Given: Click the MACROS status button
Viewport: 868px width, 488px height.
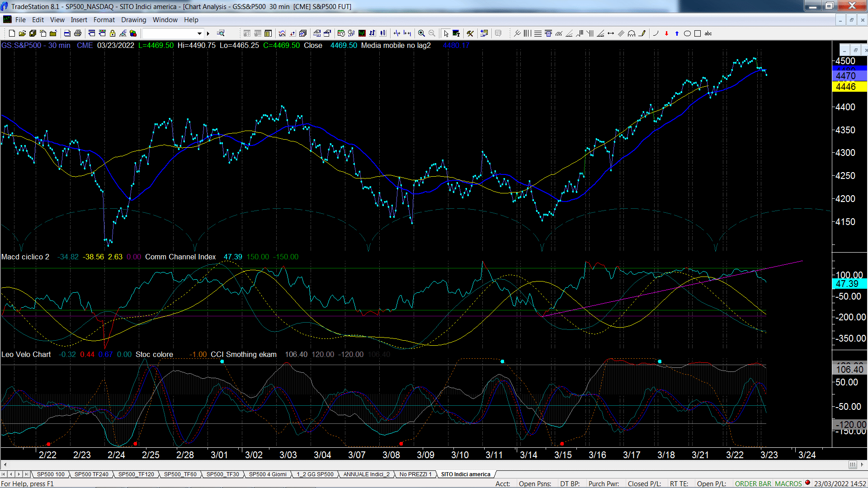Looking at the screenshot, I should click(788, 484).
